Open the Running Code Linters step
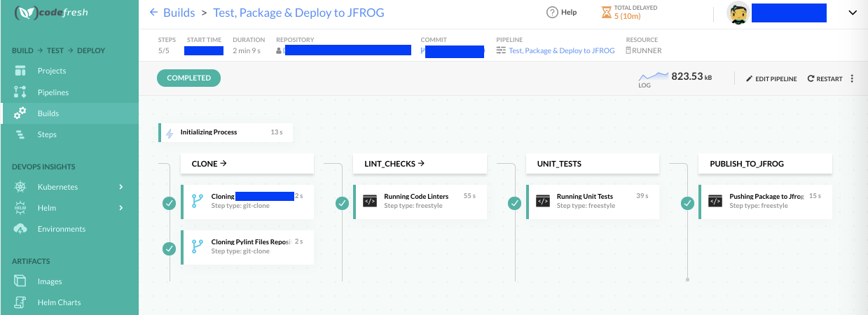868x315 pixels. coord(420,202)
